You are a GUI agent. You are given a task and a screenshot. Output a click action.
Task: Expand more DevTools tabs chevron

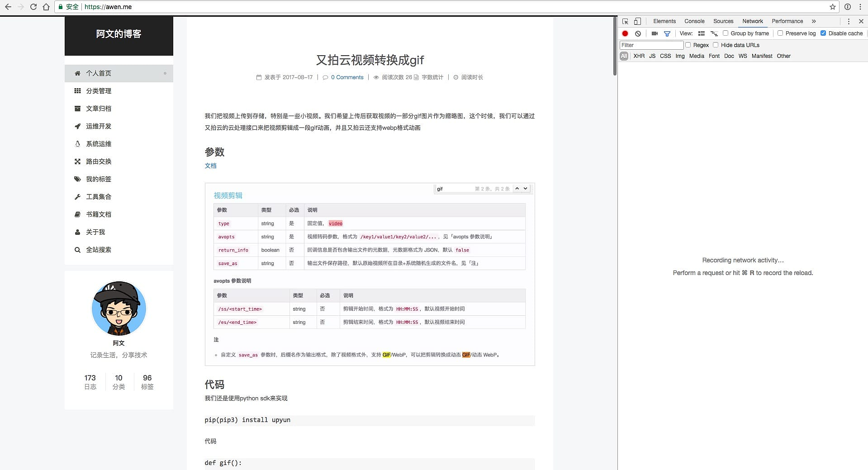[x=814, y=21]
